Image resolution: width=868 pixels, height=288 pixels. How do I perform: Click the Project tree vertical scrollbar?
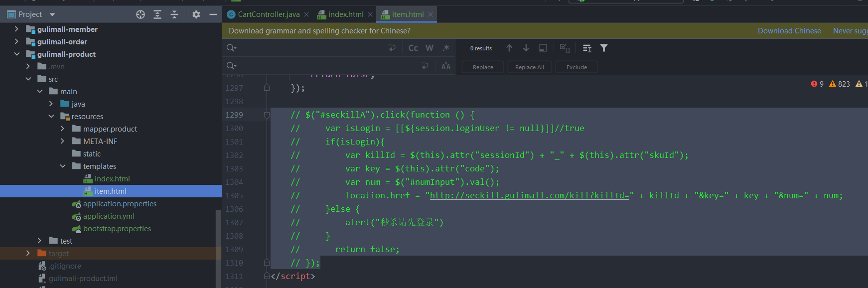pos(218,248)
